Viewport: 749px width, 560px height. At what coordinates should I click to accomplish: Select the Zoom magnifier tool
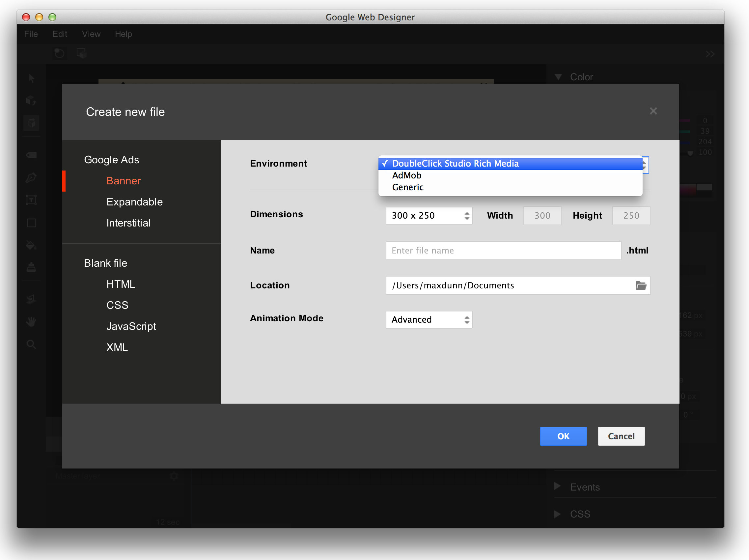click(x=32, y=344)
